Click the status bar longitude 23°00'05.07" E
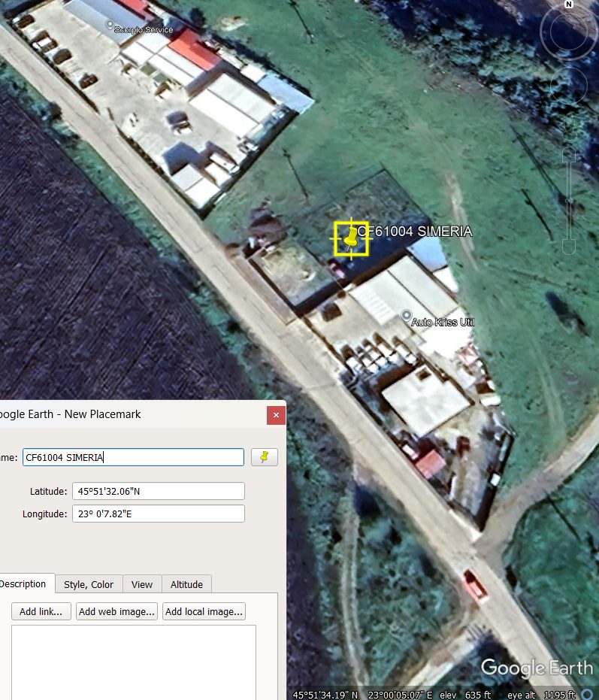 401,695
